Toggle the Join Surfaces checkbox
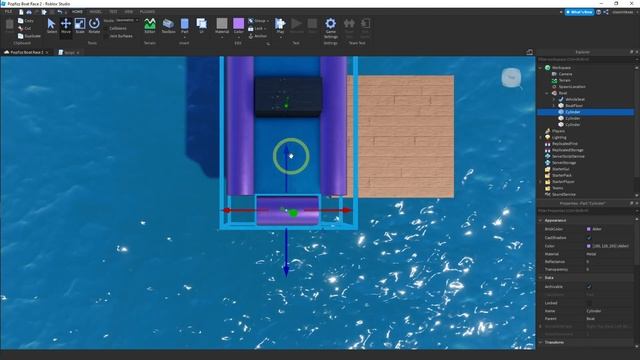The width and height of the screenshot is (640, 360). coord(107,36)
